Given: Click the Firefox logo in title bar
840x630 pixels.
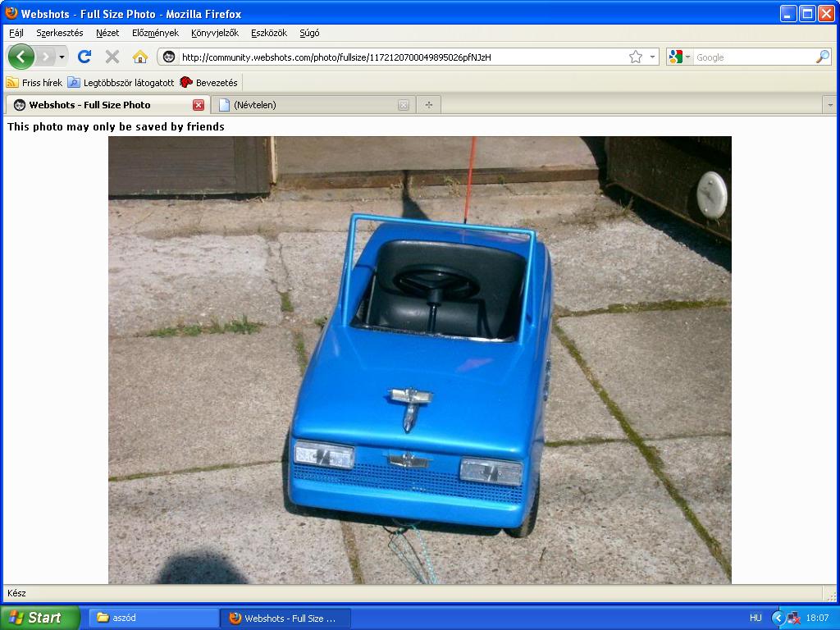Looking at the screenshot, I should click(11, 13).
